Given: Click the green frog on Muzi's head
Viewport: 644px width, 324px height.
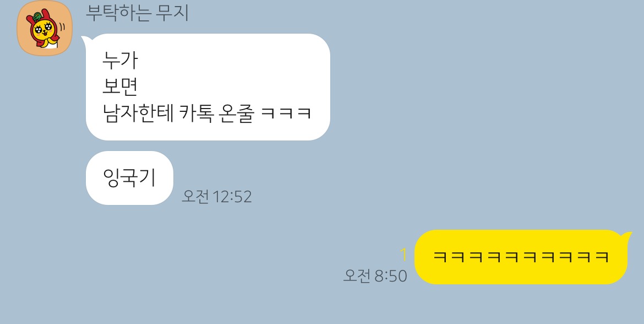Looking at the screenshot, I should pos(37,17).
